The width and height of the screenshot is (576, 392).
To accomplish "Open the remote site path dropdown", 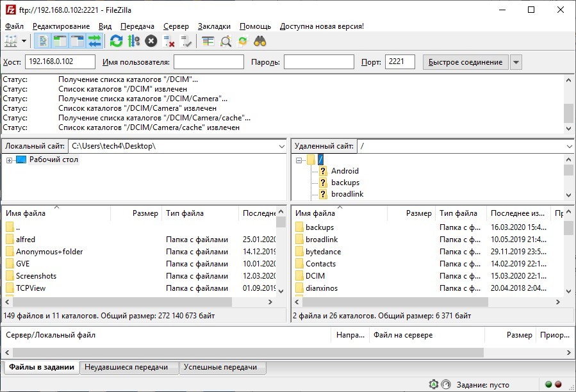I will click(x=570, y=146).
